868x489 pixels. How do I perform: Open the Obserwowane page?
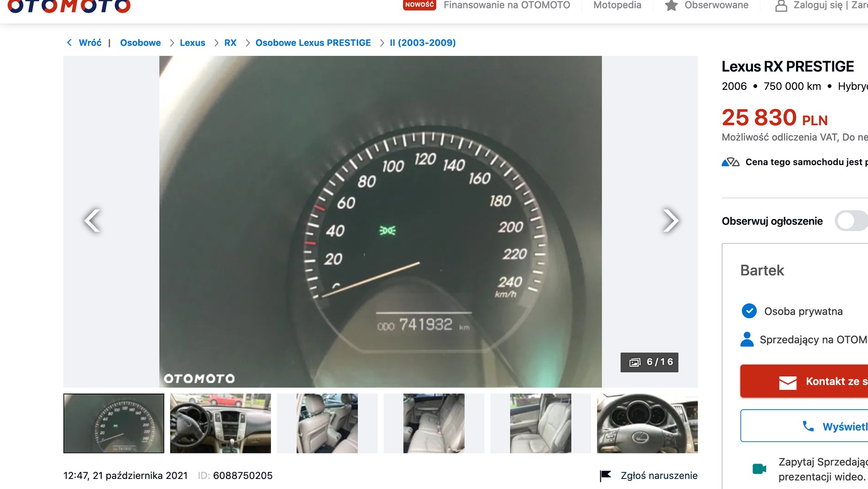coord(717,5)
